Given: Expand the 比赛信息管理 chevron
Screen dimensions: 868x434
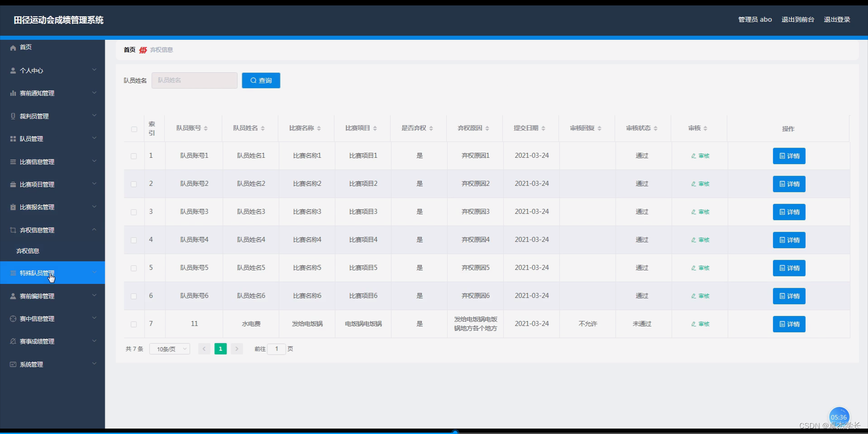Looking at the screenshot, I should 94,161.
